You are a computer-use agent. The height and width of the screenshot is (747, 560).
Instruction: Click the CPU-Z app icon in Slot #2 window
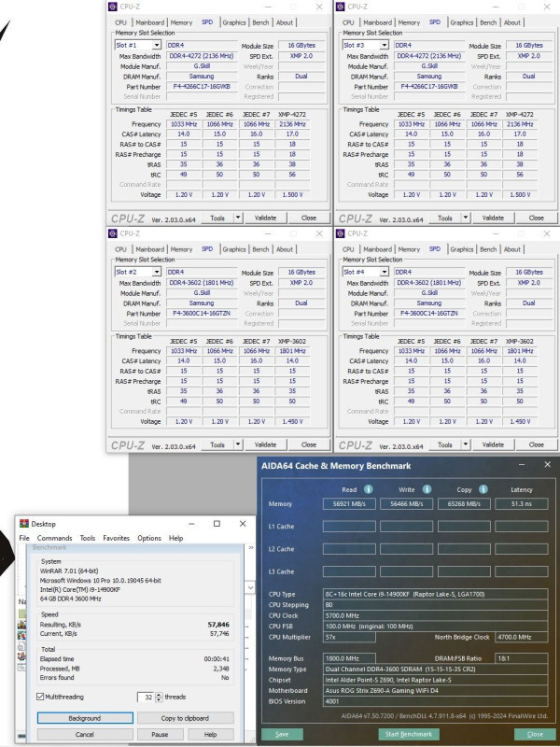coord(112,233)
